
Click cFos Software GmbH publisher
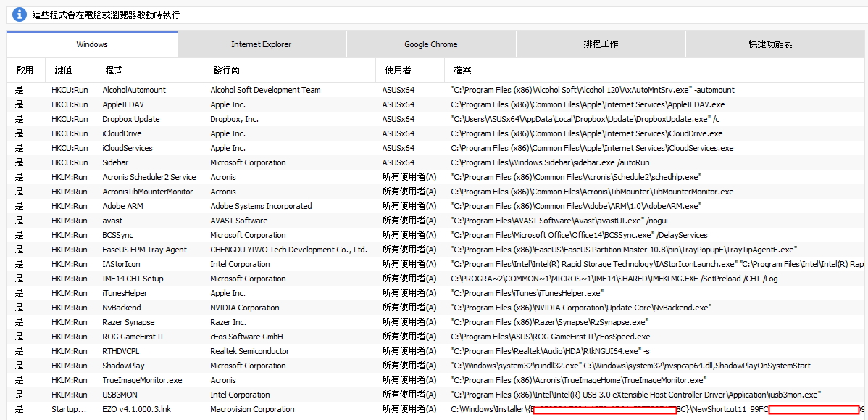click(247, 337)
